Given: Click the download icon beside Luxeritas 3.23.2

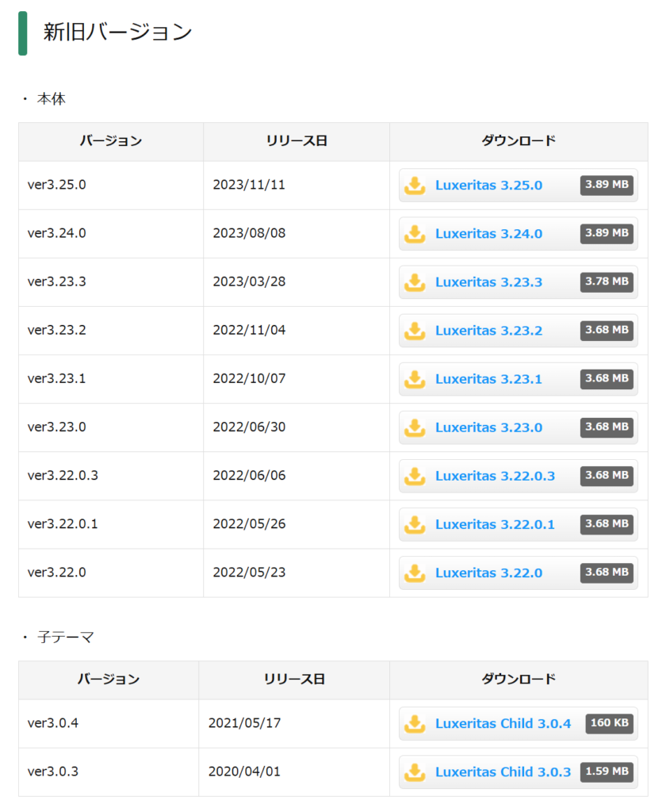Looking at the screenshot, I should point(415,331).
